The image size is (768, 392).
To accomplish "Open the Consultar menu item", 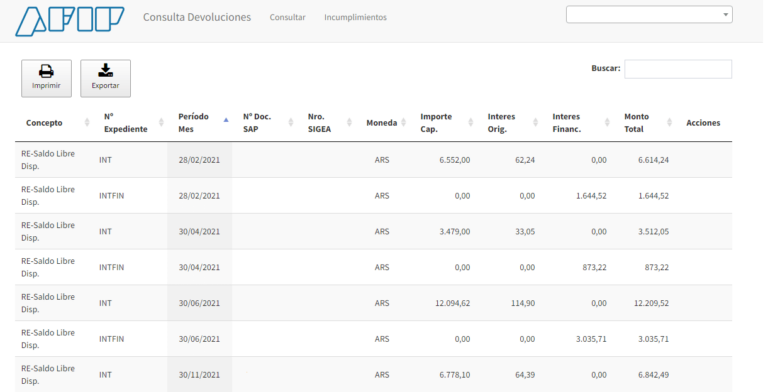I will pyautogui.click(x=288, y=17).
